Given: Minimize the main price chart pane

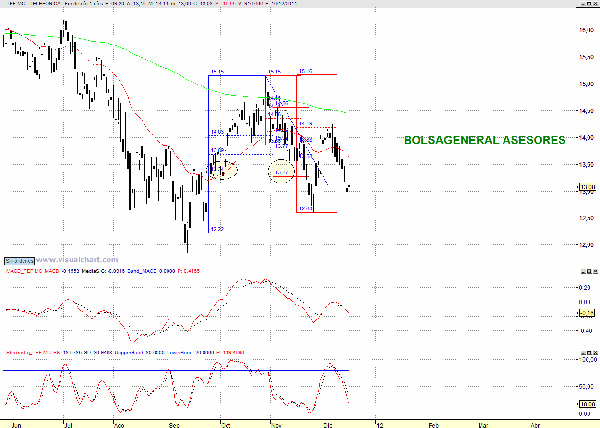Looking at the screenshot, I should (x=583, y=3).
